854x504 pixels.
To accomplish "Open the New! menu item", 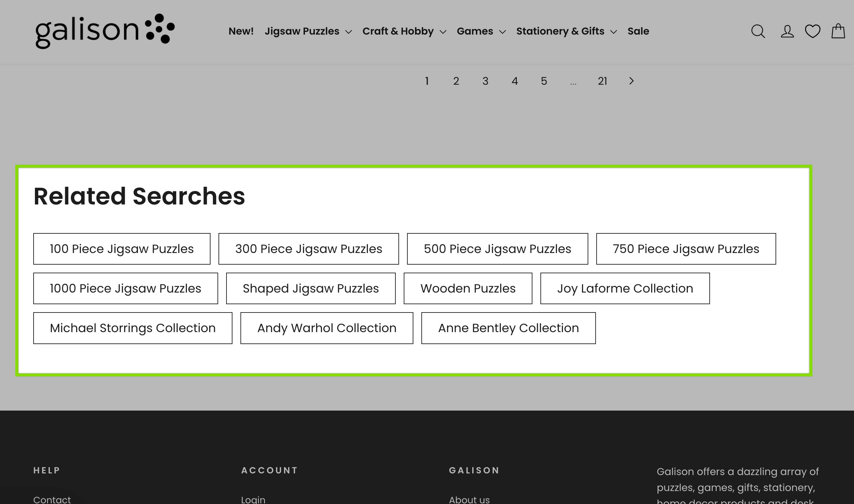I will coord(241,31).
